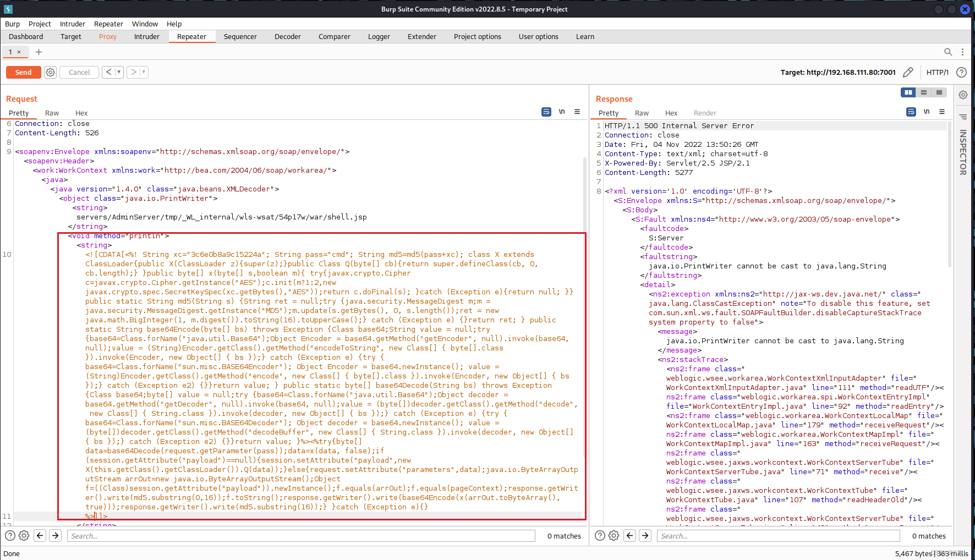Open the Burp menu
975x560 pixels.
tap(12, 24)
